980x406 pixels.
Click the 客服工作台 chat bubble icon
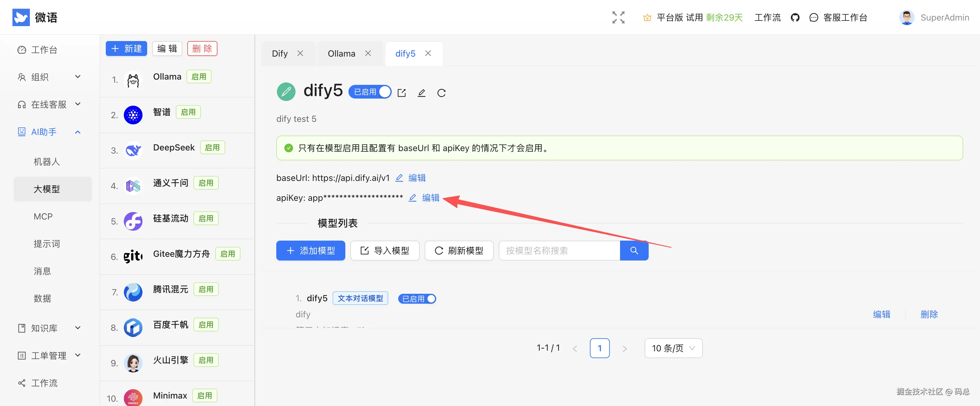[813, 17]
